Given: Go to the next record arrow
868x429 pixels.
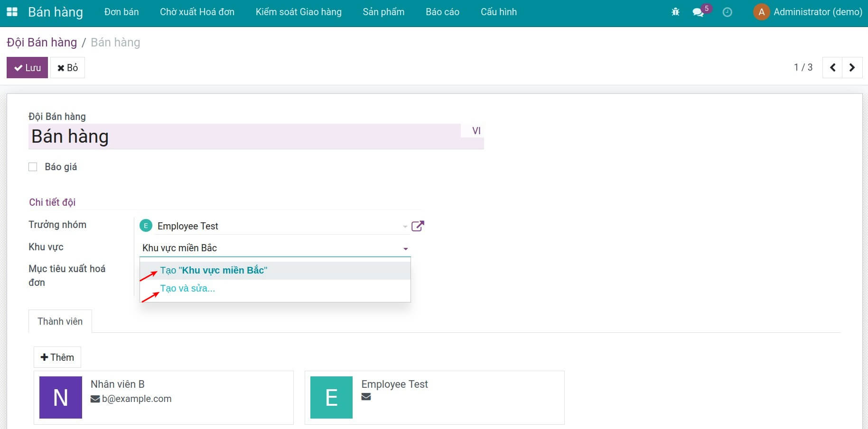Looking at the screenshot, I should 852,68.
